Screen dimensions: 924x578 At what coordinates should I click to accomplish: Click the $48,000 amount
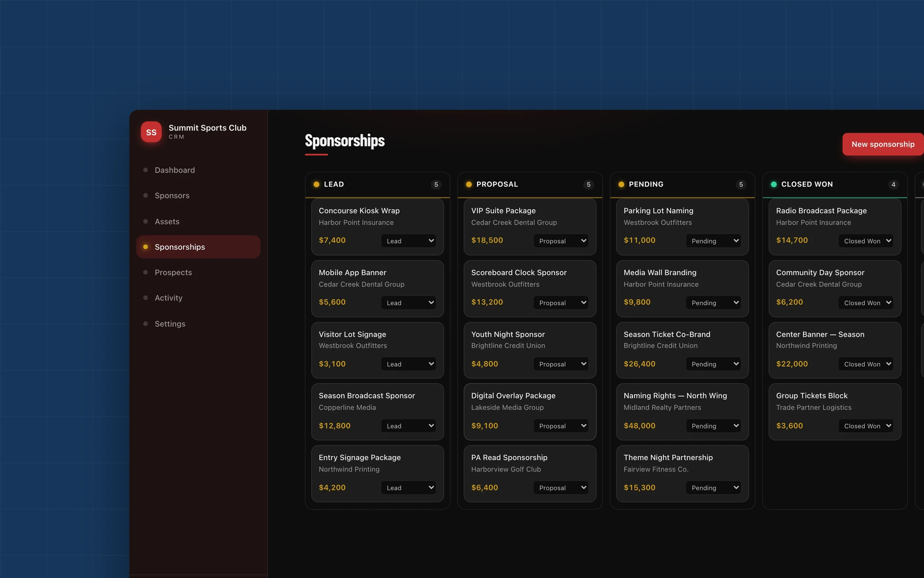coord(639,426)
